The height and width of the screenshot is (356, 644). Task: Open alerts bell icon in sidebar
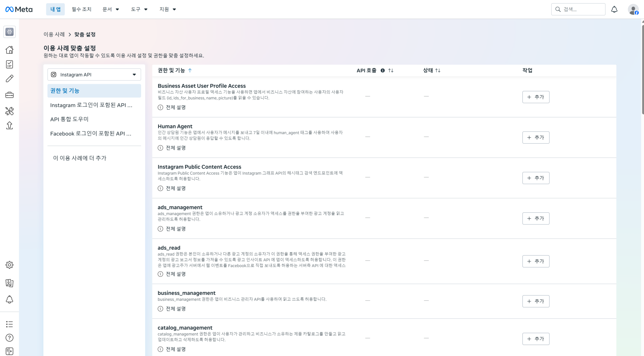(x=10, y=299)
